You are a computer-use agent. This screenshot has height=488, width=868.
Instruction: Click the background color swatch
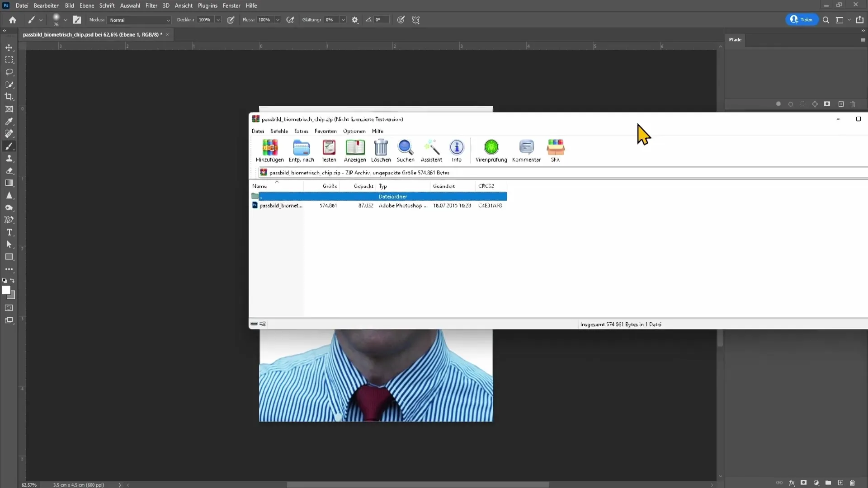pyautogui.click(x=13, y=296)
